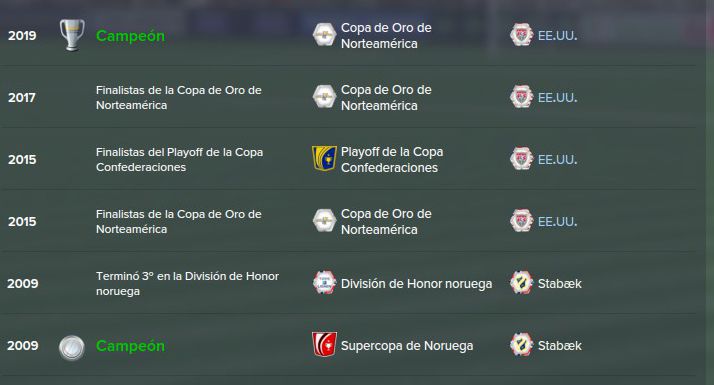The width and height of the screenshot is (714, 385).
Task: Click the Stabæk club crest in Supercopa row
Action: point(521,345)
